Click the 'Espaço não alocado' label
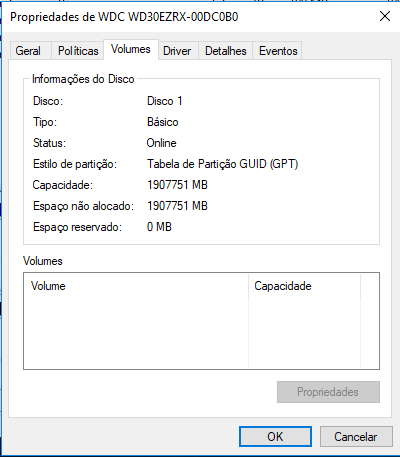Screen dimensions: 400x457 (x=83, y=206)
